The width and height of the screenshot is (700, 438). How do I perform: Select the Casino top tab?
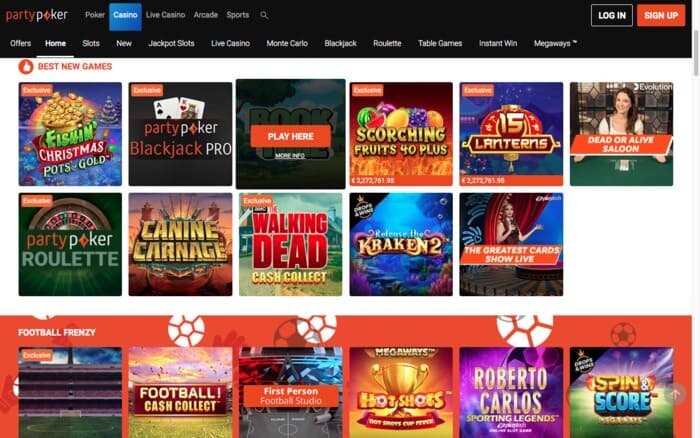(x=125, y=15)
